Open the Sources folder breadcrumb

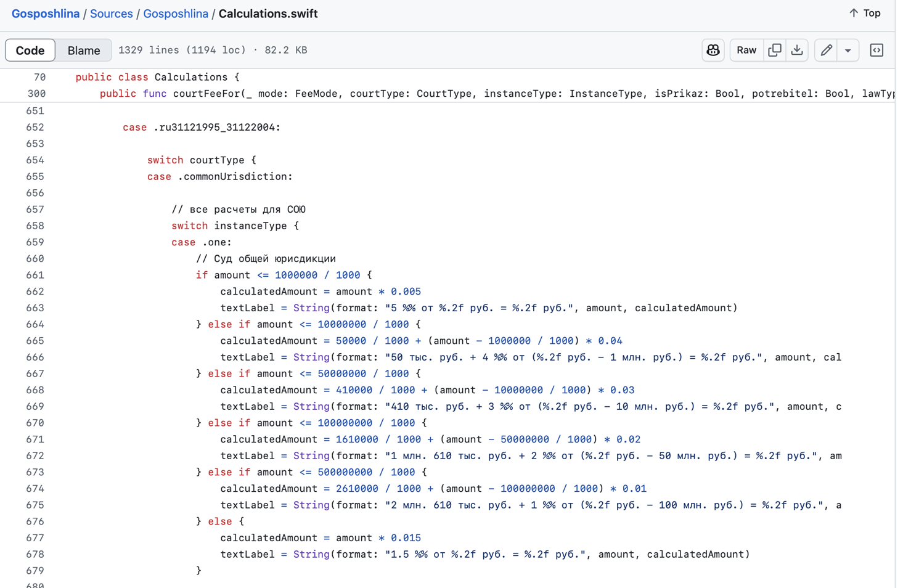tap(112, 14)
